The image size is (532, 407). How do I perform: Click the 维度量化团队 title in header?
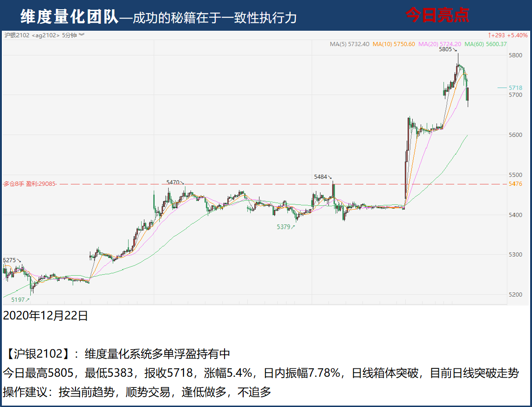[x=69, y=17]
